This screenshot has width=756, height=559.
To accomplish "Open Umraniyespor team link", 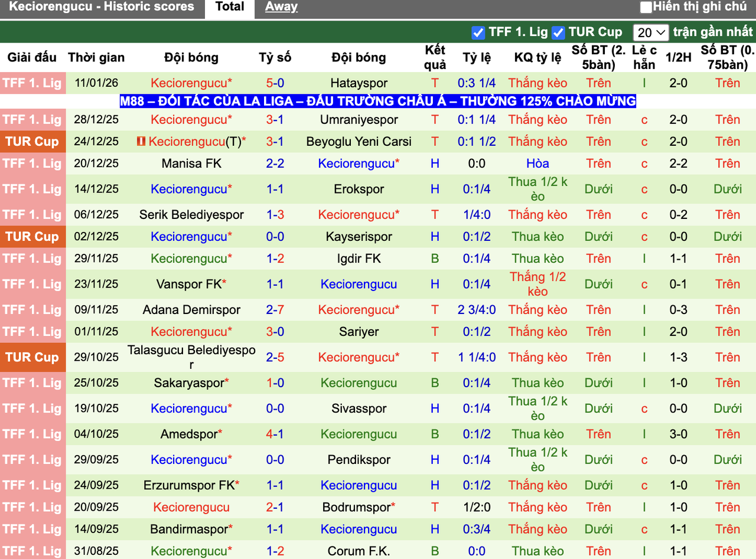I will [x=359, y=120].
